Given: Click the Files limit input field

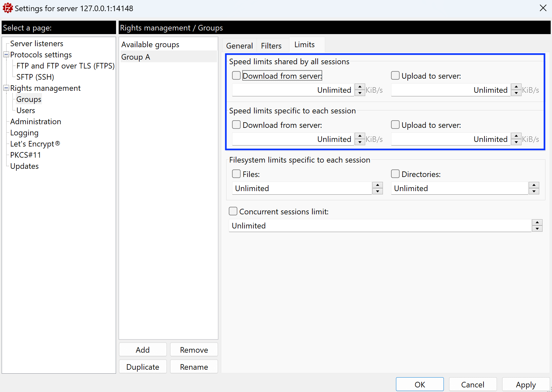Looking at the screenshot, I should (302, 188).
